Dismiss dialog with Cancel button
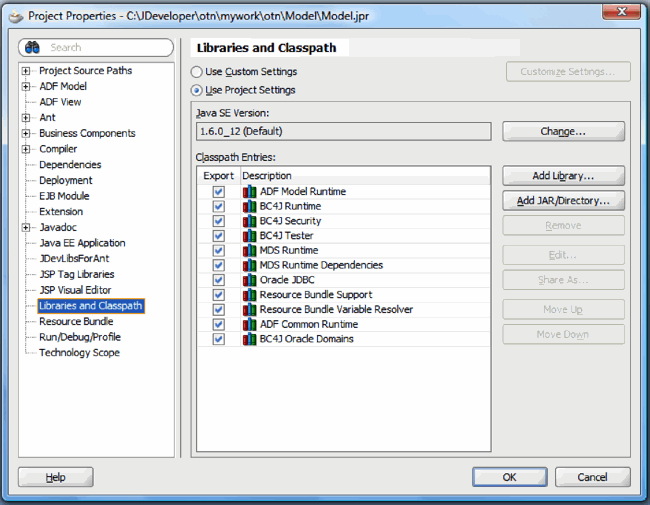This screenshot has width=650, height=505. click(x=592, y=477)
